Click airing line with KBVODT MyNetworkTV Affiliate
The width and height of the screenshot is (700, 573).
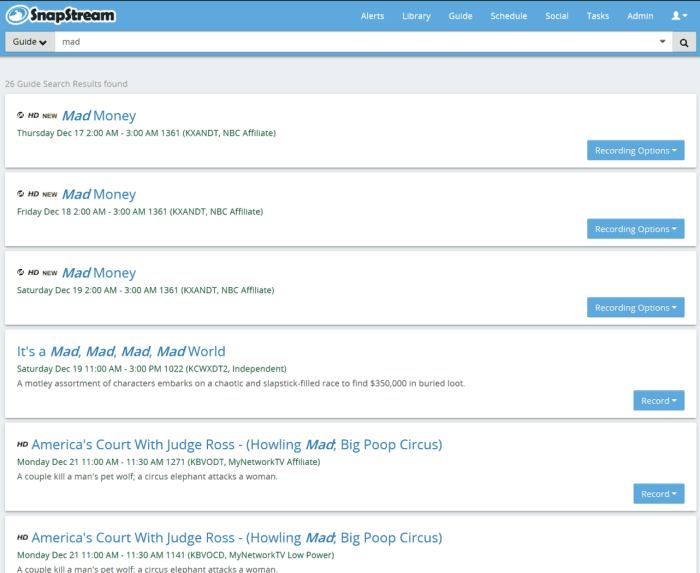click(x=169, y=462)
